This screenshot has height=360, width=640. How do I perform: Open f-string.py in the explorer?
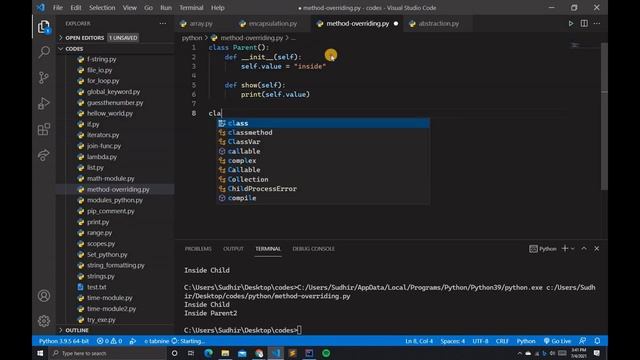click(x=101, y=59)
